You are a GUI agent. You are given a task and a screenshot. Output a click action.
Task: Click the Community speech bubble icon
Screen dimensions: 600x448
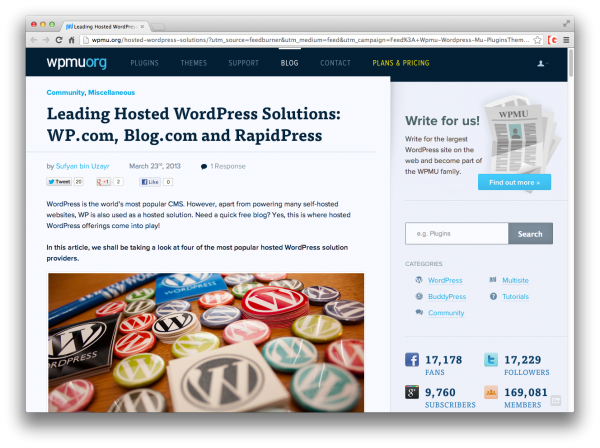pos(419,312)
